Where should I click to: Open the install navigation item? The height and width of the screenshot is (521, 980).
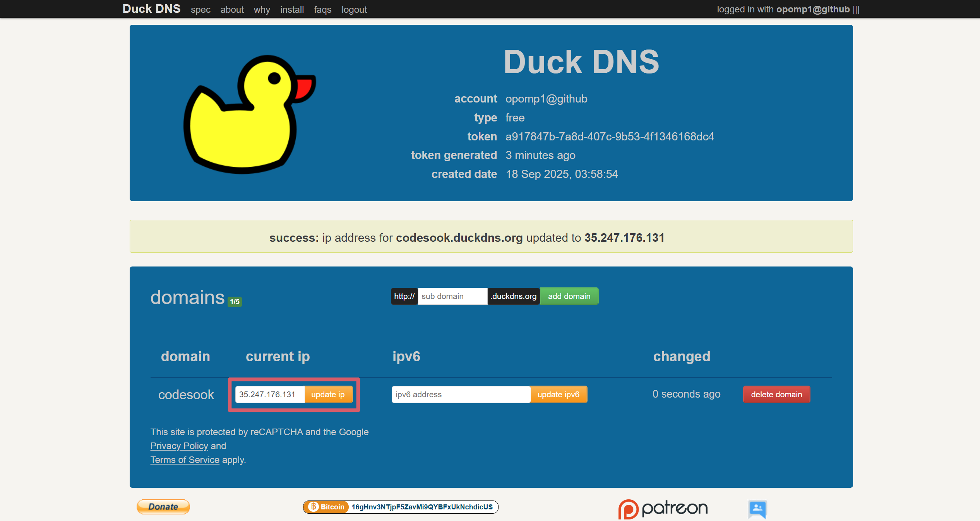click(x=292, y=9)
